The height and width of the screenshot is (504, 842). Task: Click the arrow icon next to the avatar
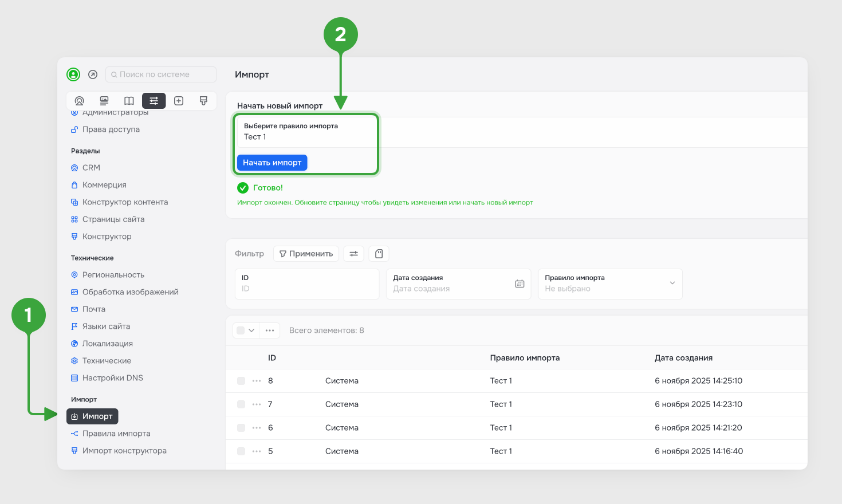click(93, 74)
